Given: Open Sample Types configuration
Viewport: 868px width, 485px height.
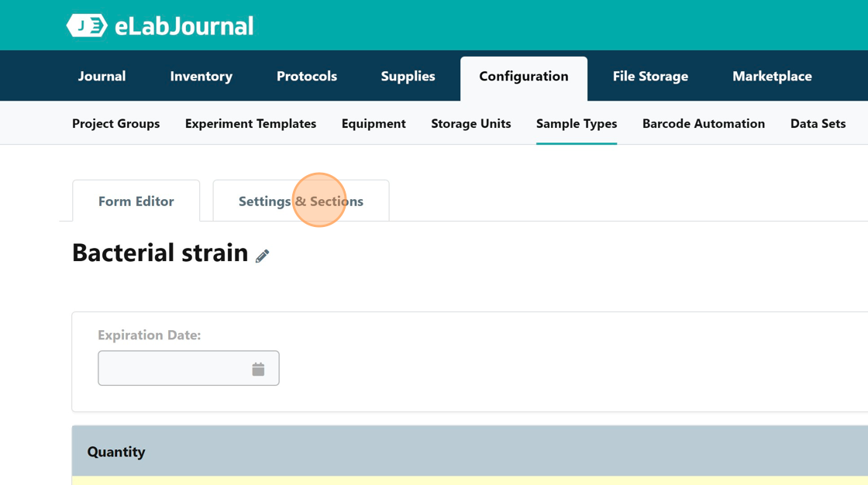Looking at the screenshot, I should (x=577, y=123).
